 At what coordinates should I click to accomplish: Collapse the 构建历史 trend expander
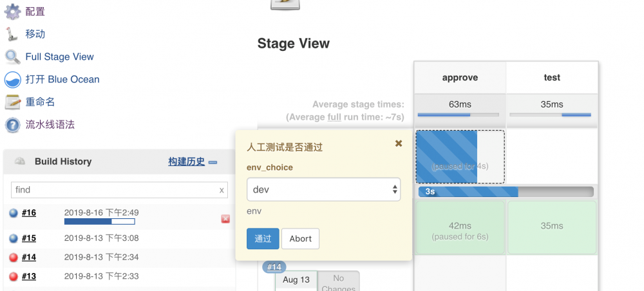(213, 162)
